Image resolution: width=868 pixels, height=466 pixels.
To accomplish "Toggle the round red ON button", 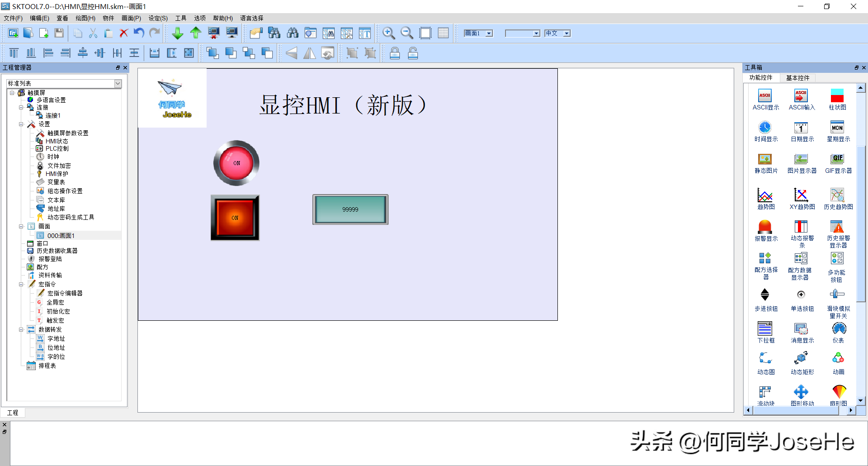I will [x=236, y=163].
